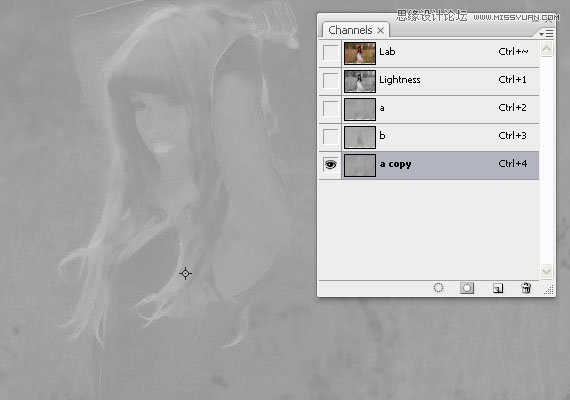Switch to the Channels tab

(350, 30)
